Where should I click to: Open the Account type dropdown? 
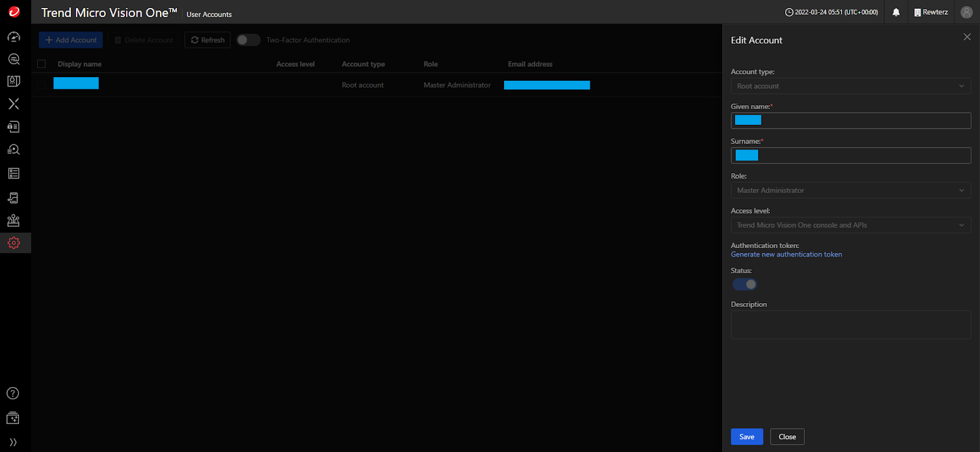coord(851,86)
